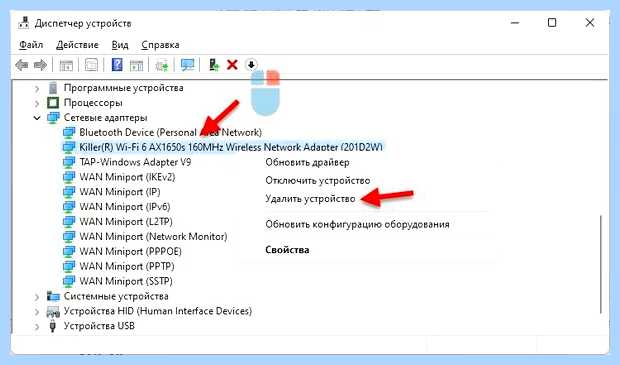Image resolution: width=620 pixels, height=365 pixels.
Task: Select Устройства HID (Human Interface Devices)
Action: click(x=158, y=311)
